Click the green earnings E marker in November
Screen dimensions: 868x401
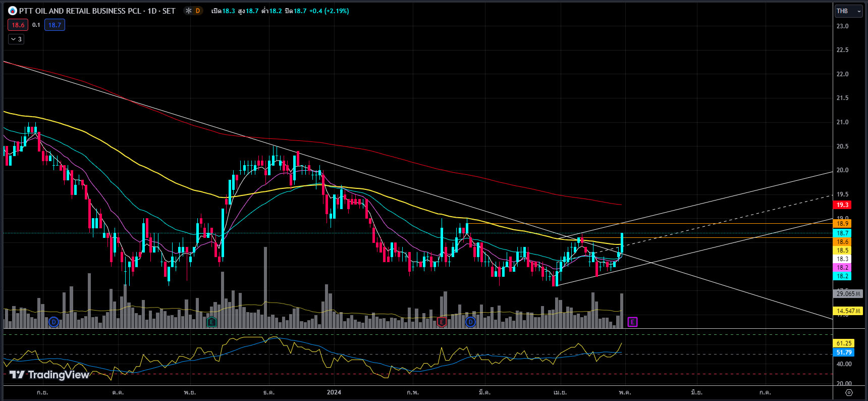211,322
